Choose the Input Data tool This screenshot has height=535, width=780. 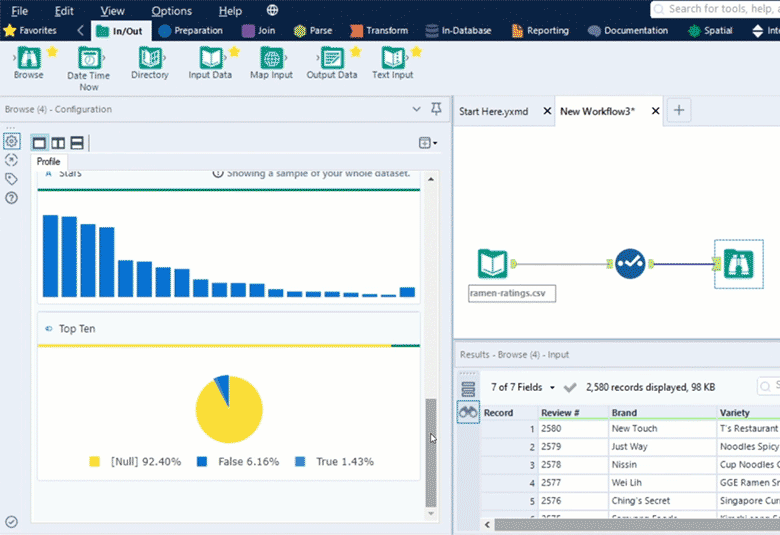point(210,59)
